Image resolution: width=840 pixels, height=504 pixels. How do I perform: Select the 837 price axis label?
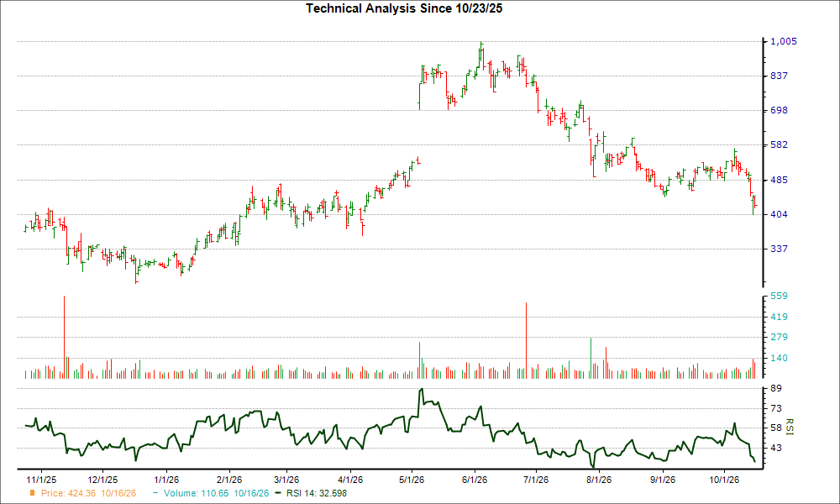pos(779,76)
